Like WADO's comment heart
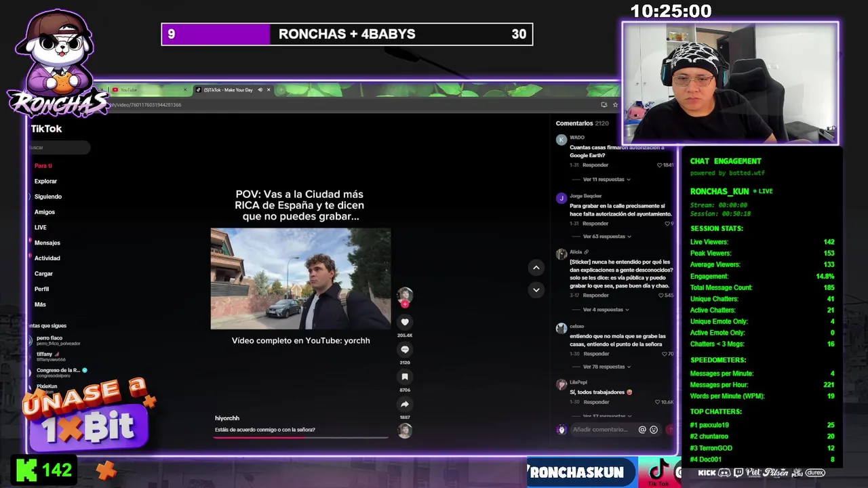Viewport: 868px width, 488px height. [659, 165]
